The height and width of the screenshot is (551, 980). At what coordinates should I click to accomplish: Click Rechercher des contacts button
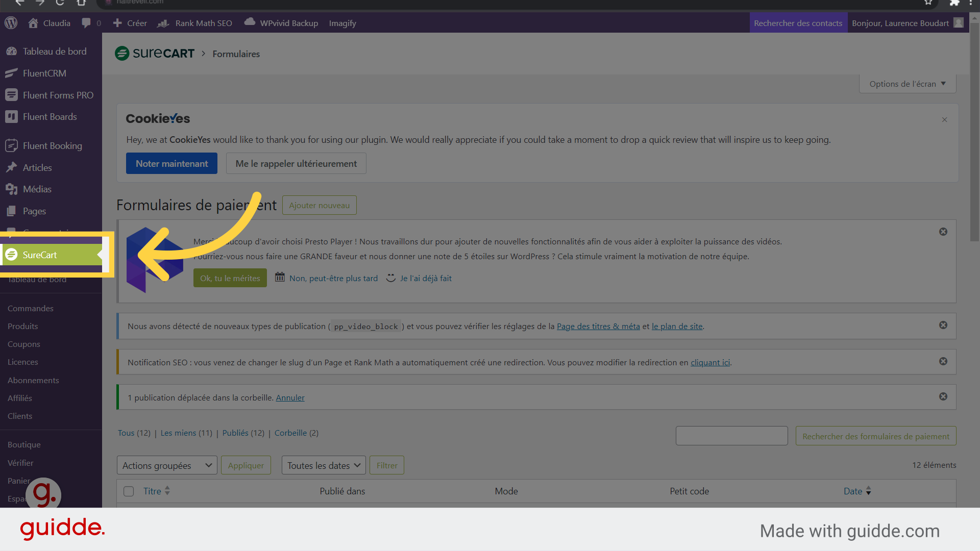pyautogui.click(x=798, y=23)
